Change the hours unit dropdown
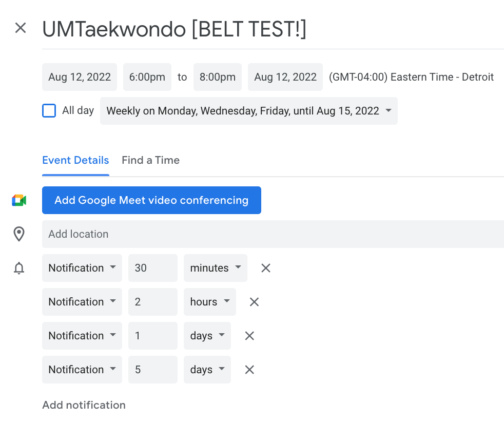The height and width of the screenshot is (422, 504). (210, 302)
